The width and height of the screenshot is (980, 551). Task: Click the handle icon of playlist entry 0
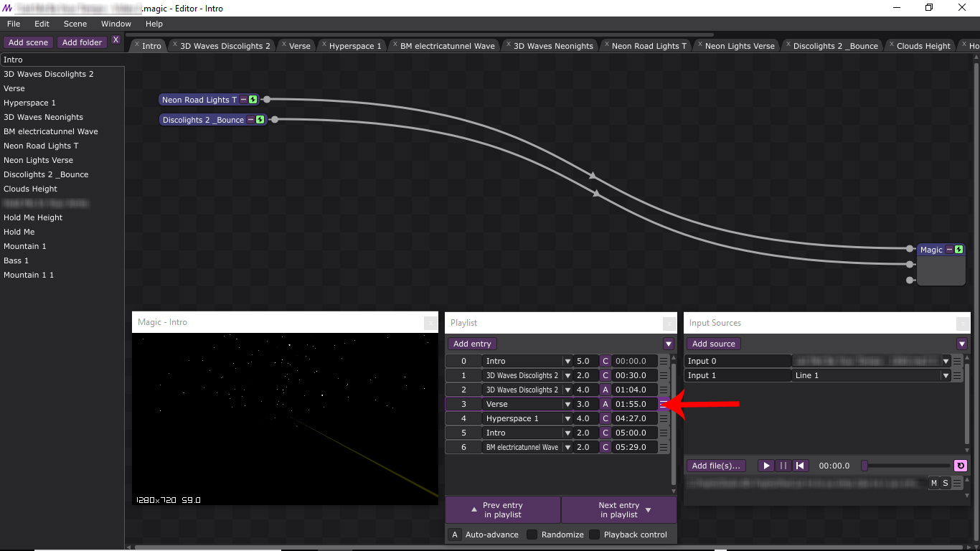tap(664, 361)
